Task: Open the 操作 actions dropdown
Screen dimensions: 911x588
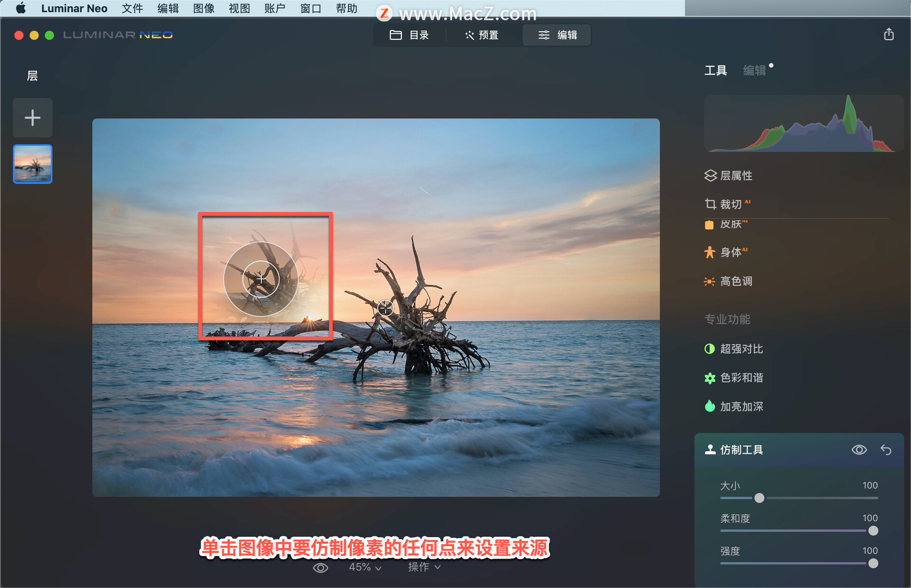Action: pos(424,567)
